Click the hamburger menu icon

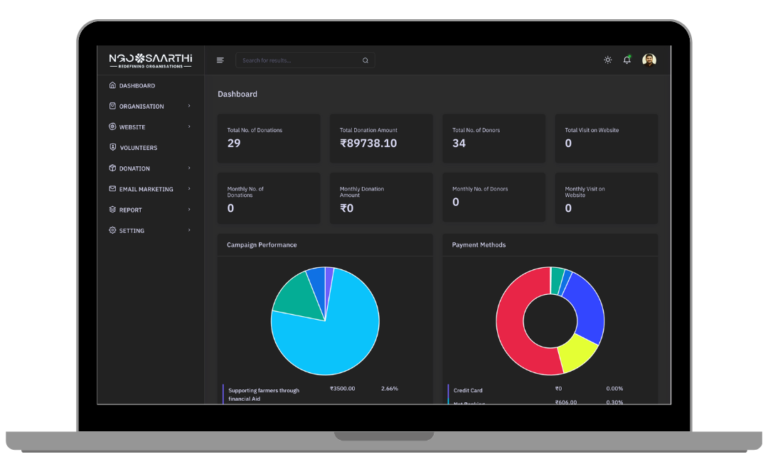[220, 60]
